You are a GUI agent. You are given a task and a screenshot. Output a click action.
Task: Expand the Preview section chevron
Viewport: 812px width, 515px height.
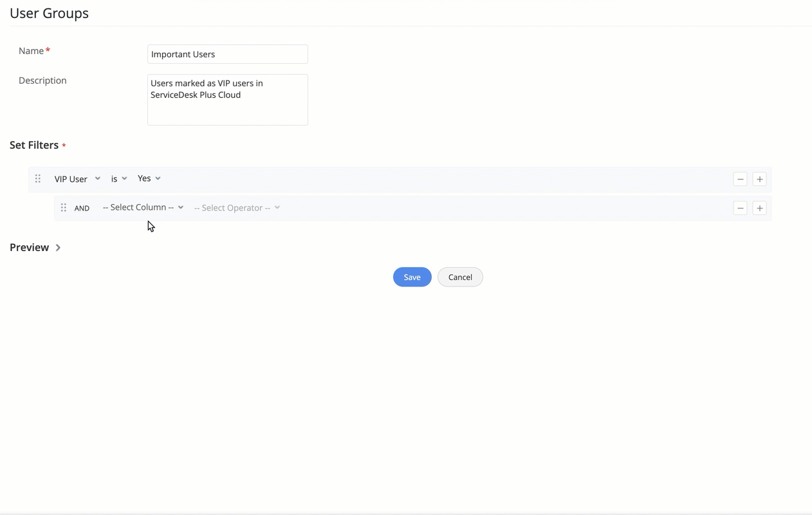57,247
